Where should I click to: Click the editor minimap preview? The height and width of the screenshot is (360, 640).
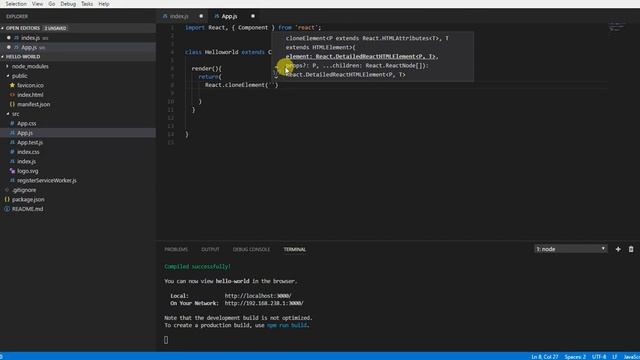(x=616, y=27)
